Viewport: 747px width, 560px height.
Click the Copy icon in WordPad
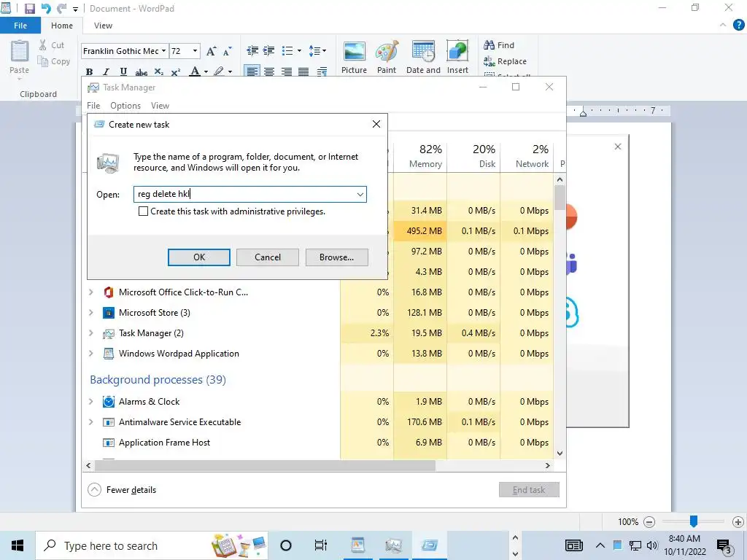pos(43,61)
